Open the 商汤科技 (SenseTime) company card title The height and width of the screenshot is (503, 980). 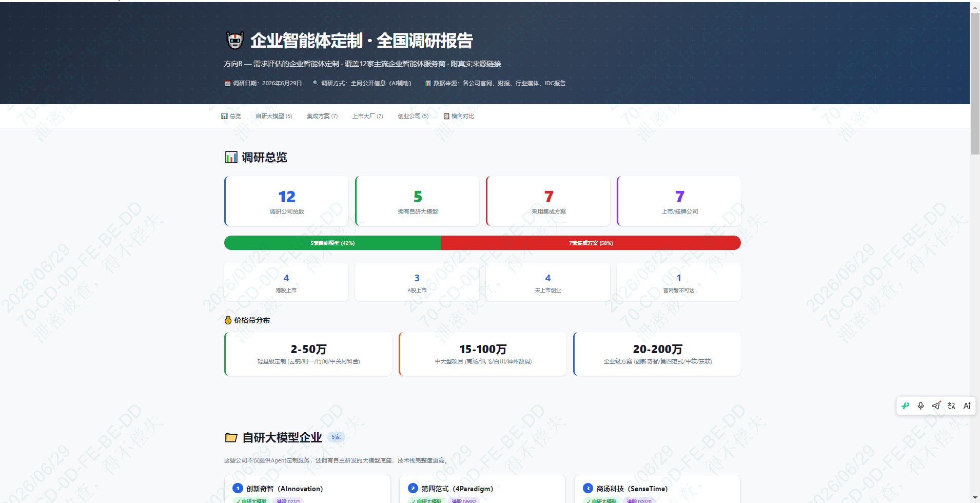tap(632, 489)
